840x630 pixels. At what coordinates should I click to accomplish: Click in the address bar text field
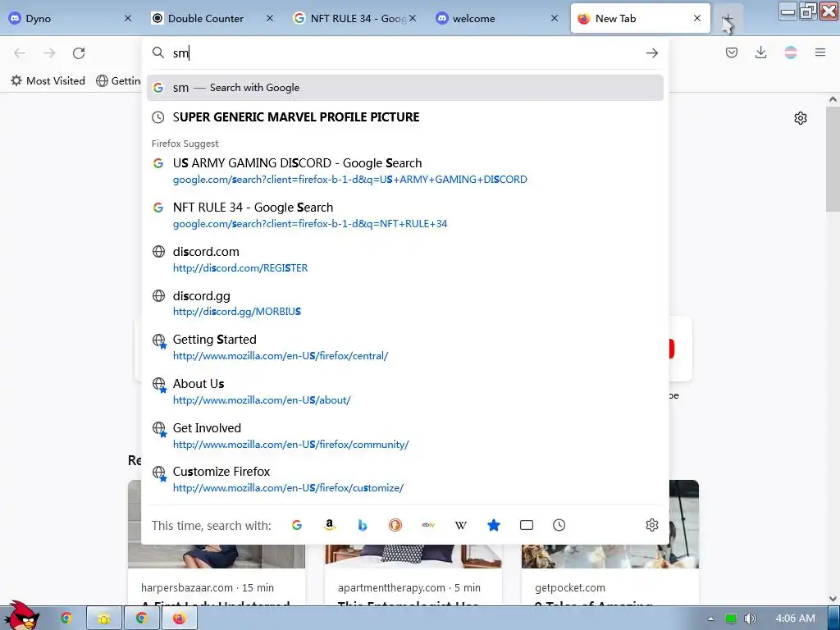[404, 52]
